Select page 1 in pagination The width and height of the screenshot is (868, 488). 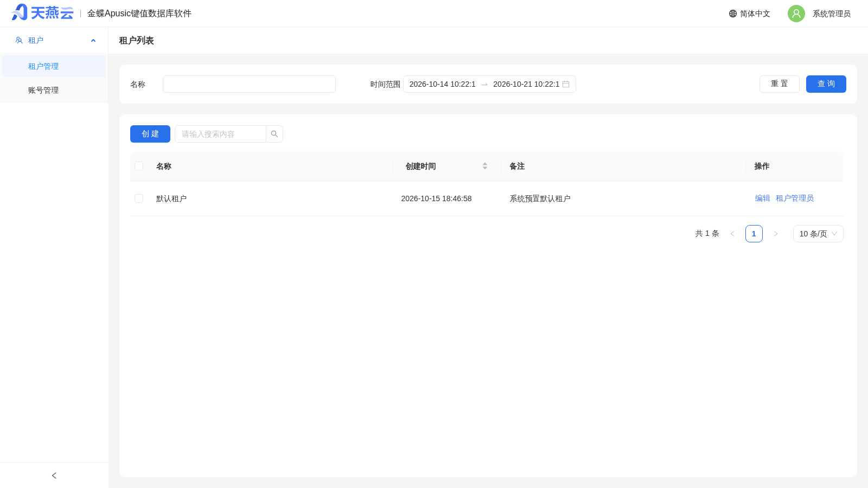coord(754,234)
